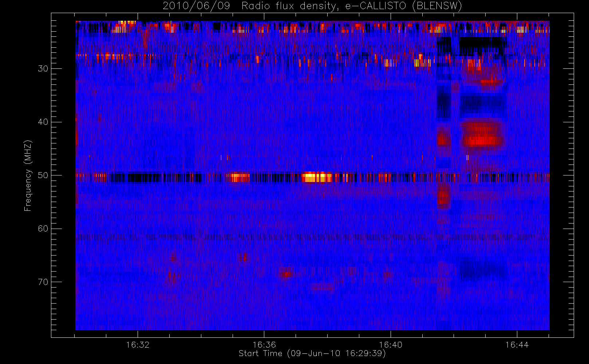The width and height of the screenshot is (589, 364).
Task: Click the frequency tick label '30'
Action: point(43,68)
